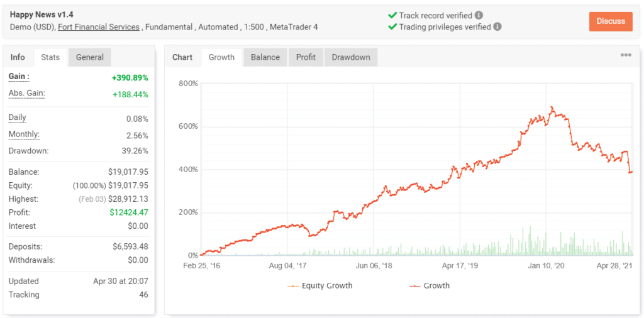Show the Profit chart tab

coord(306,57)
